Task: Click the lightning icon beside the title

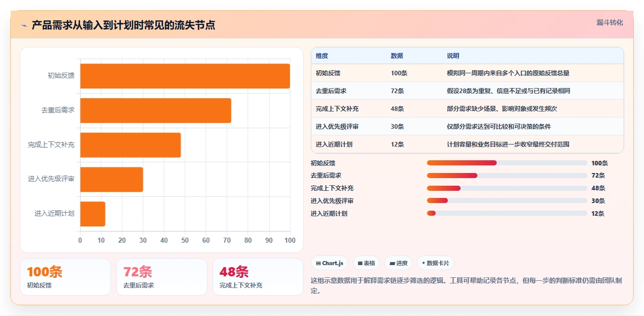Action: 24,25
